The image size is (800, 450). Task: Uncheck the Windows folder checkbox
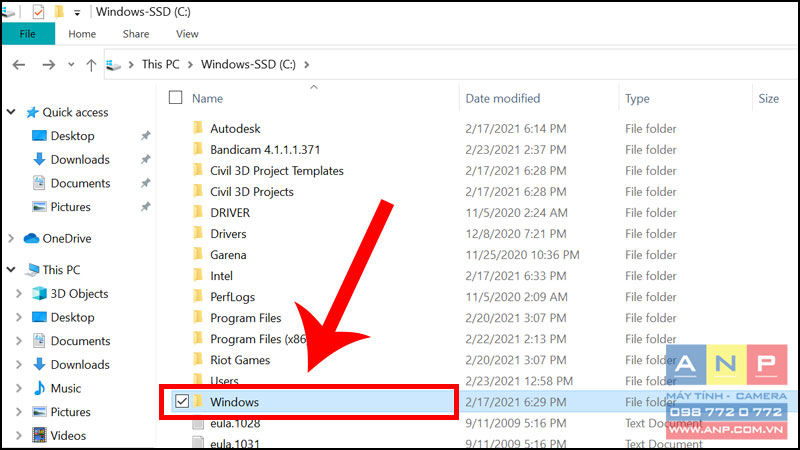tap(182, 401)
